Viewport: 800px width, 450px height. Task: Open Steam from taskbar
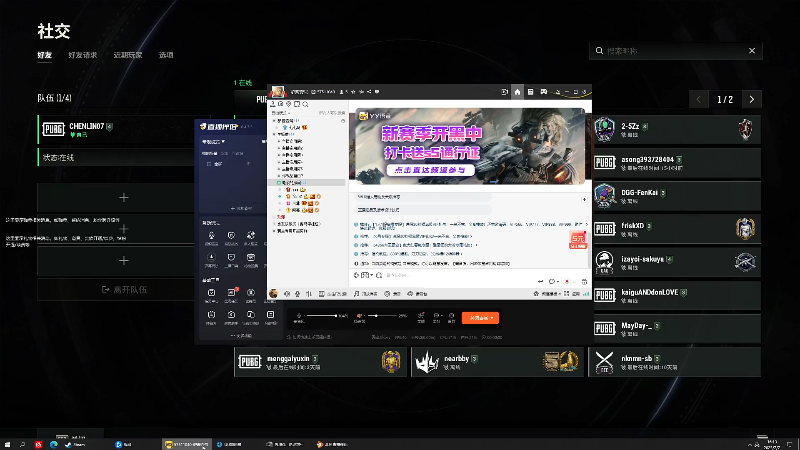click(75, 444)
